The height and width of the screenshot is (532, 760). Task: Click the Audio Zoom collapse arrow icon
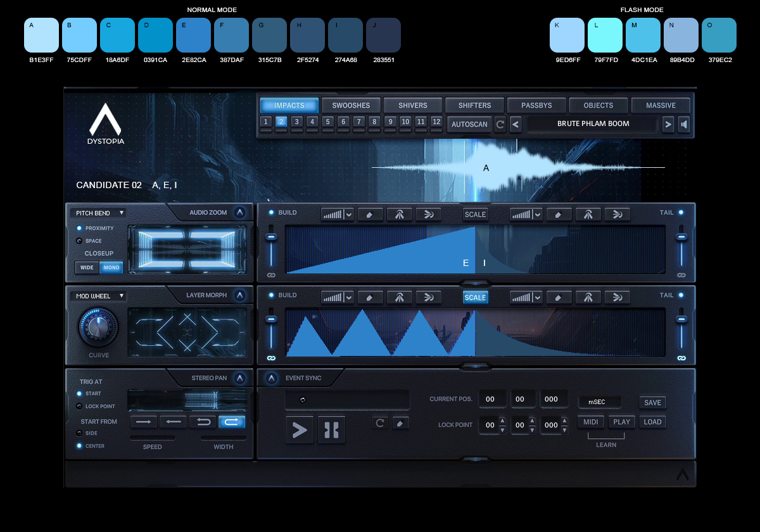(x=239, y=213)
